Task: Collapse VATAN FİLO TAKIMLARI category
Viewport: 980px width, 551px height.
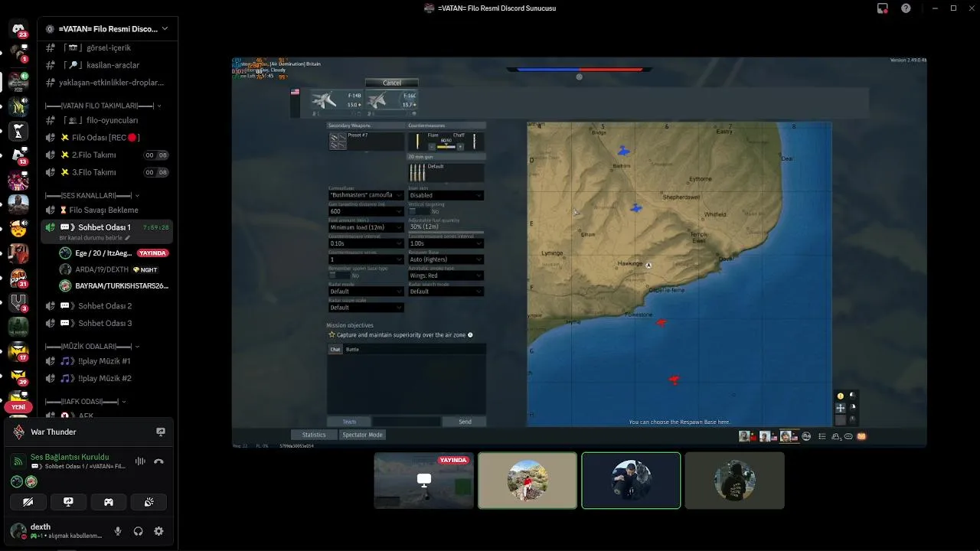Action: click(103, 106)
